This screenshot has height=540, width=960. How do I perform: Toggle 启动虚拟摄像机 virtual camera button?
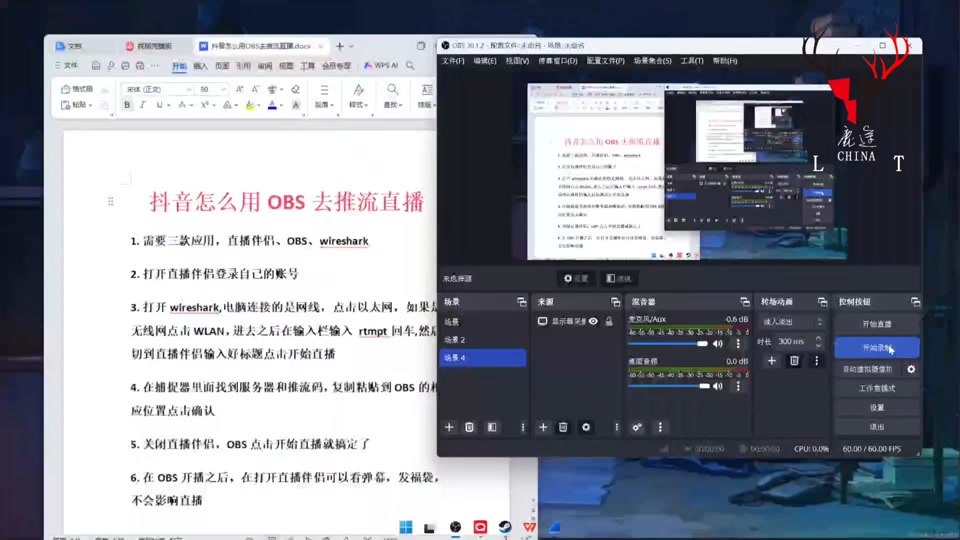pyautogui.click(x=868, y=369)
